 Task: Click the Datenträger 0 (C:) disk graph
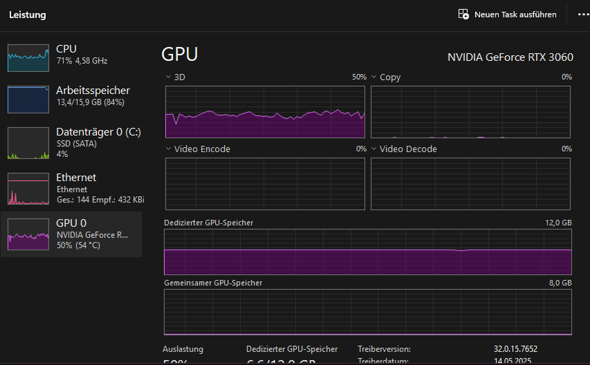[28, 143]
